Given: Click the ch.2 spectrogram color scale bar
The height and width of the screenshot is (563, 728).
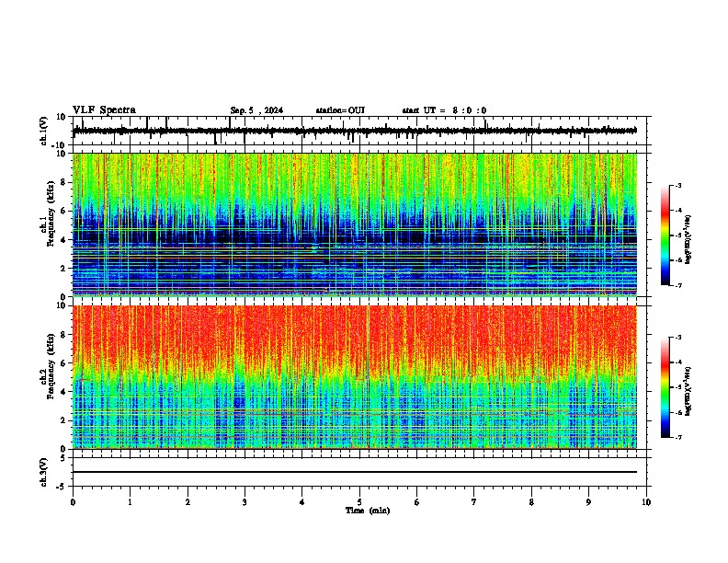Looking at the screenshot, I should [x=665, y=387].
